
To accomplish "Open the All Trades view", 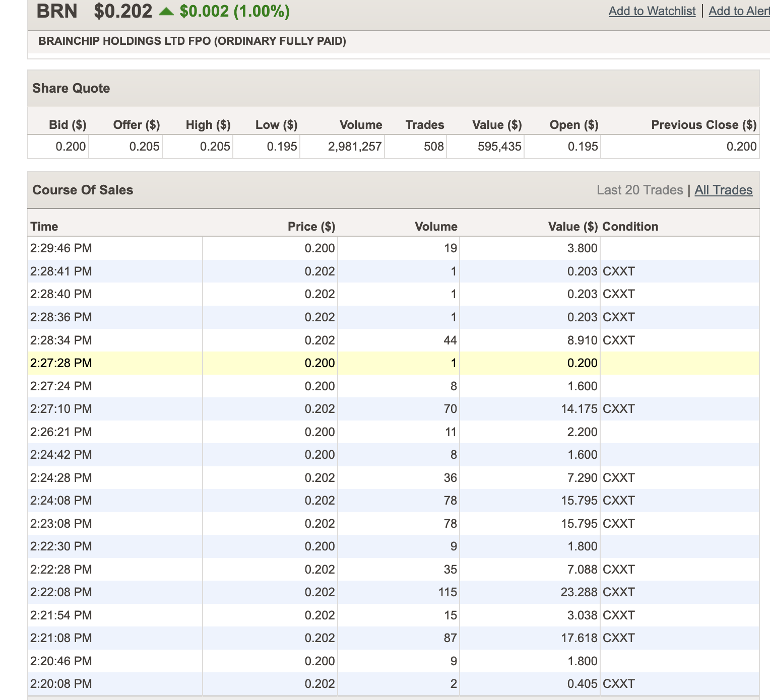I will click(x=723, y=190).
